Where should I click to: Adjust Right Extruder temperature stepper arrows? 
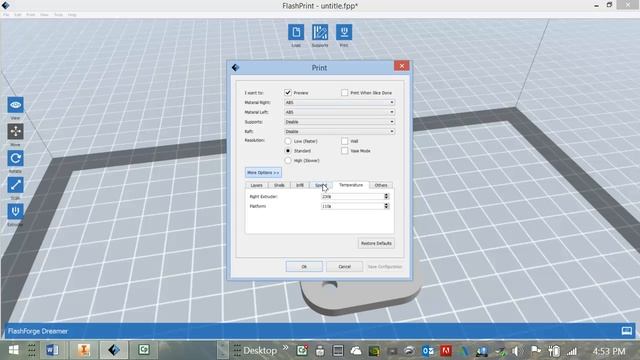pyautogui.click(x=386, y=196)
